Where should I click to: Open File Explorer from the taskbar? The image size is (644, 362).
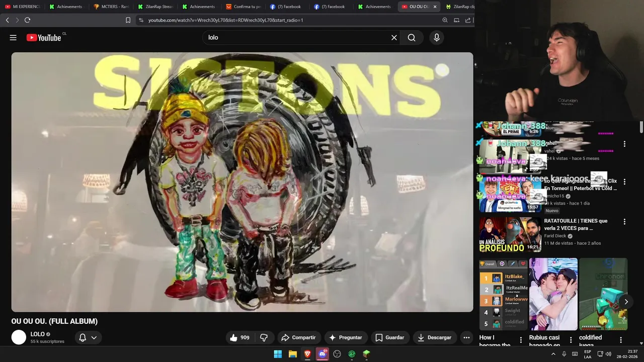tap(293, 354)
